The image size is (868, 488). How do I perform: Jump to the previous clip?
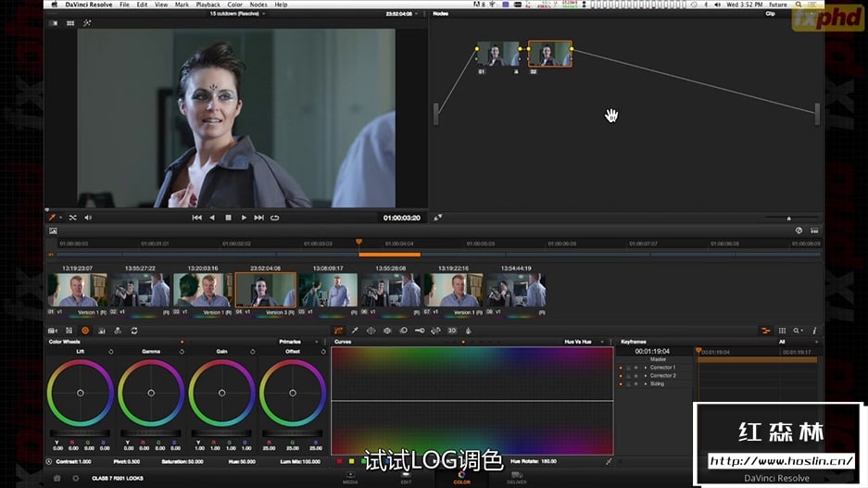point(196,218)
